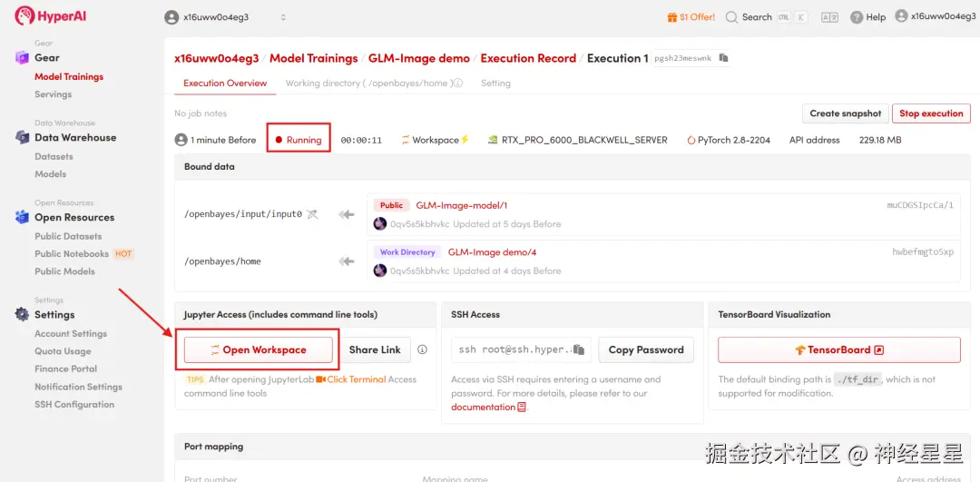Open Public Datasets in sidebar

pos(68,236)
